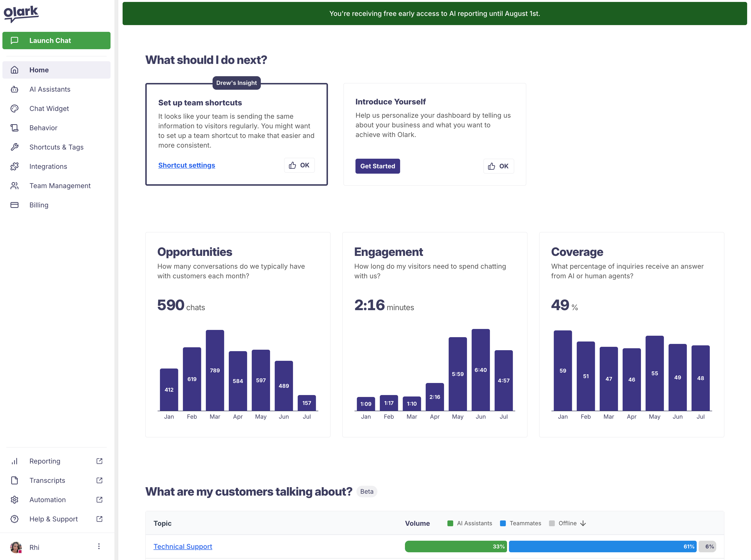Click the Get Started button

pyautogui.click(x=377, y=166)
